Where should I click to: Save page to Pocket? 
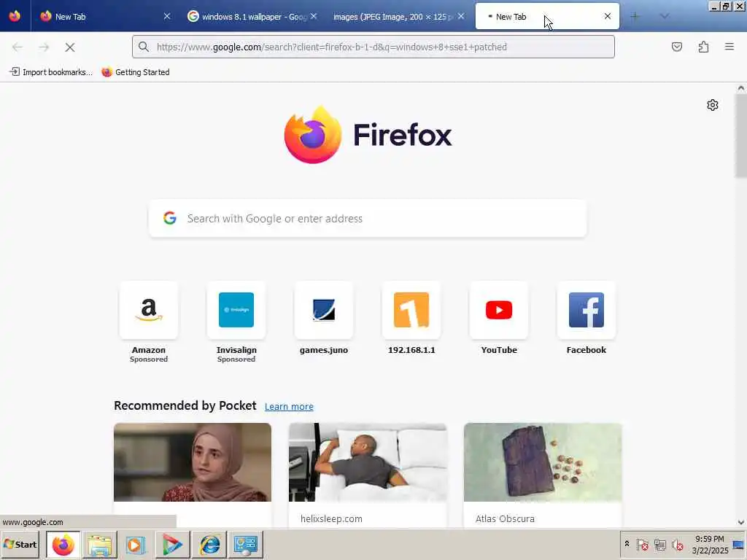676,47
